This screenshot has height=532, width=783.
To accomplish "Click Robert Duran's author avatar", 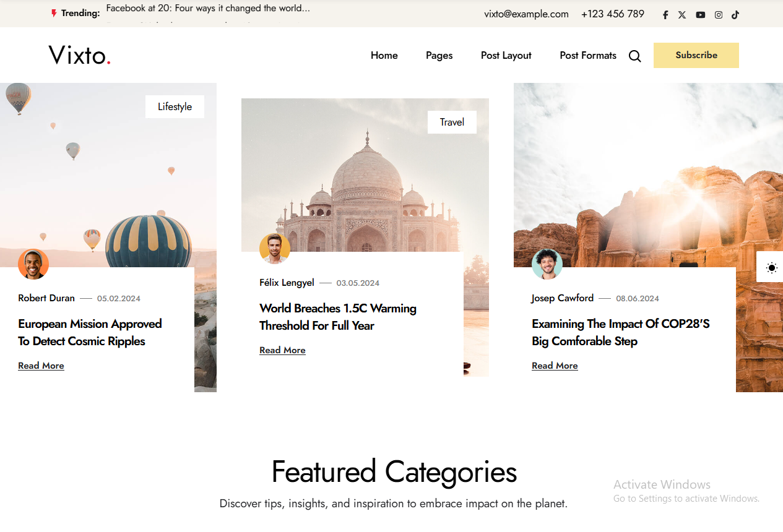I will pyautogui.click(x=33, y=264).
